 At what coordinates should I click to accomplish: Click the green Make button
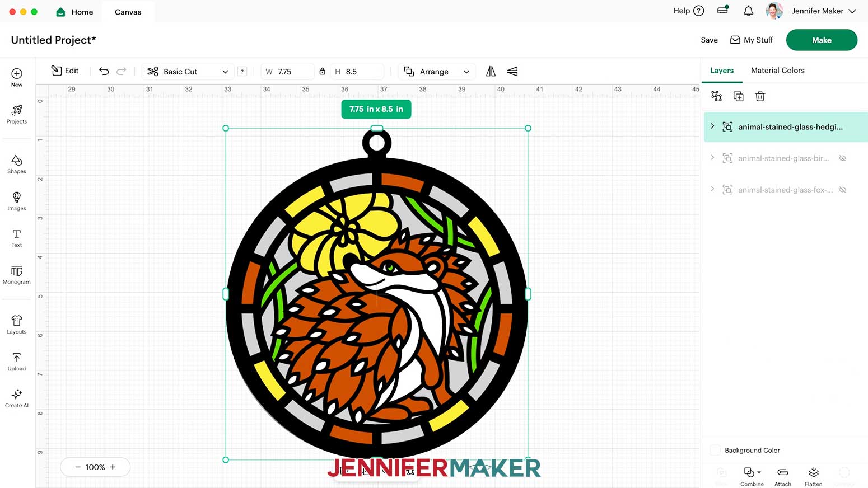[x=822, y=40]
